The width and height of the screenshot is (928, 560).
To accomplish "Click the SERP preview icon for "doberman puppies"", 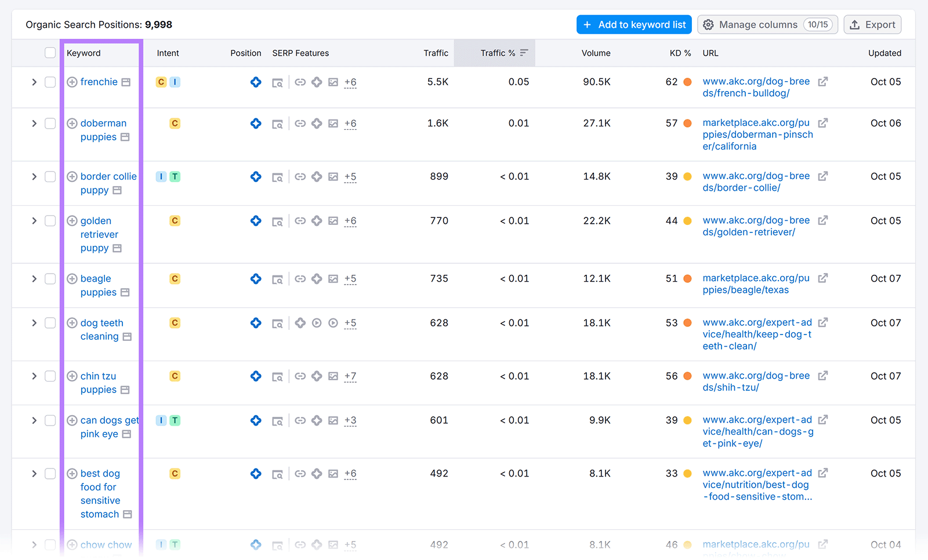I will 278,123.
